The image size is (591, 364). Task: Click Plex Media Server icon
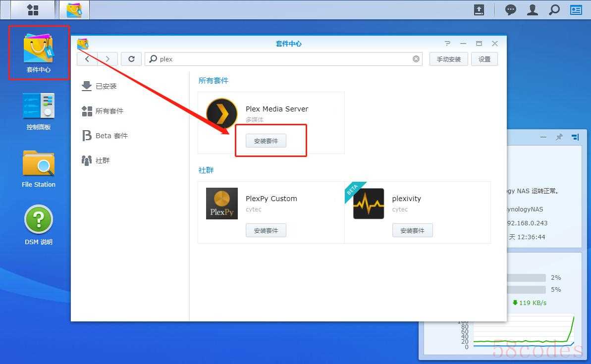tap(222, 113)
